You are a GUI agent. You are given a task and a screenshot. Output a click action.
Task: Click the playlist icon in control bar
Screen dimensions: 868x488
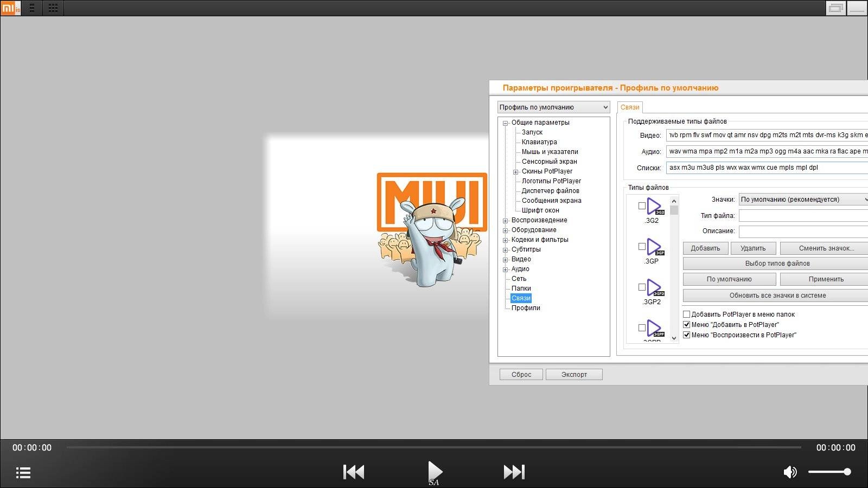tap(23, 473)
